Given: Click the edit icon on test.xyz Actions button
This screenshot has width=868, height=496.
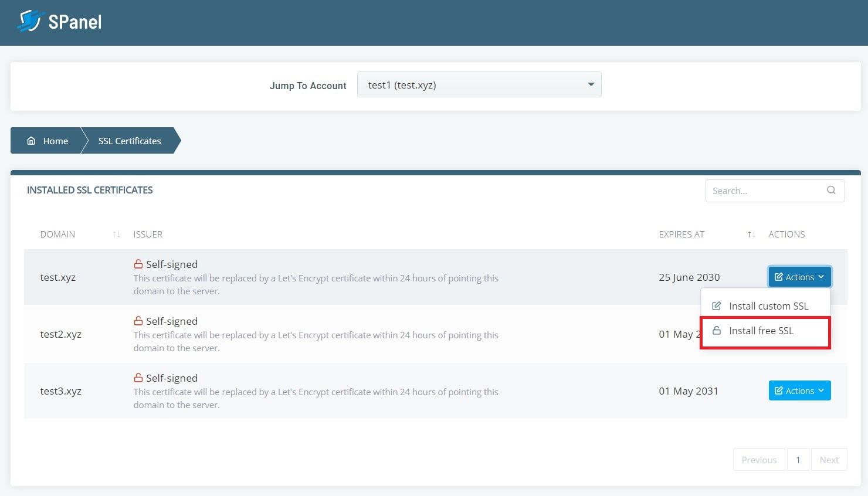Looking at the screenshot, I should (779, 276).
